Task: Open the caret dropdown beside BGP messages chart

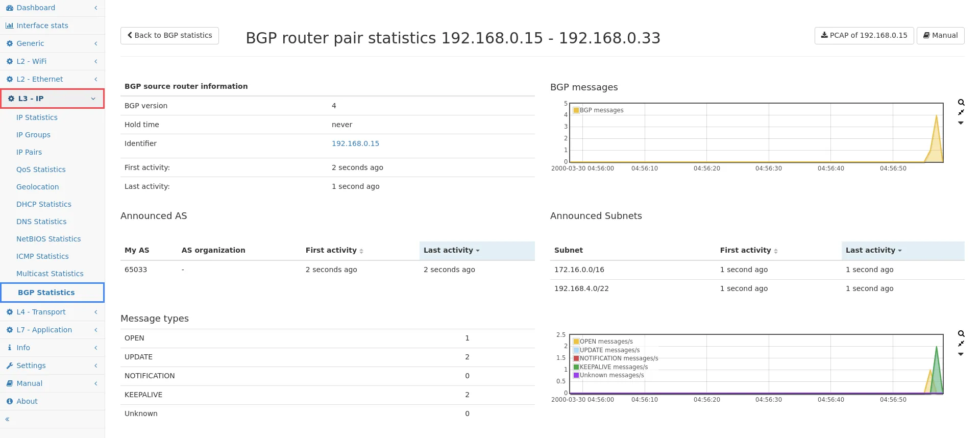Action: (x=961, y=123)
